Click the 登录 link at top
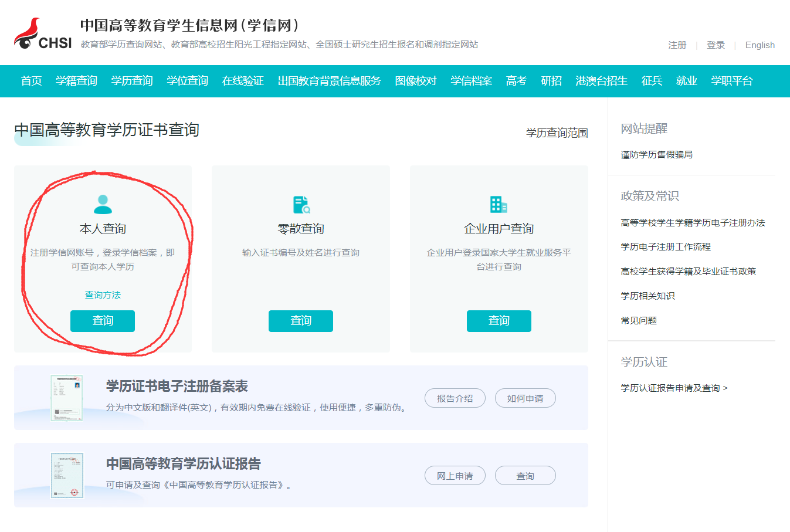Screen dimensions: 790x532 (716, 45)
